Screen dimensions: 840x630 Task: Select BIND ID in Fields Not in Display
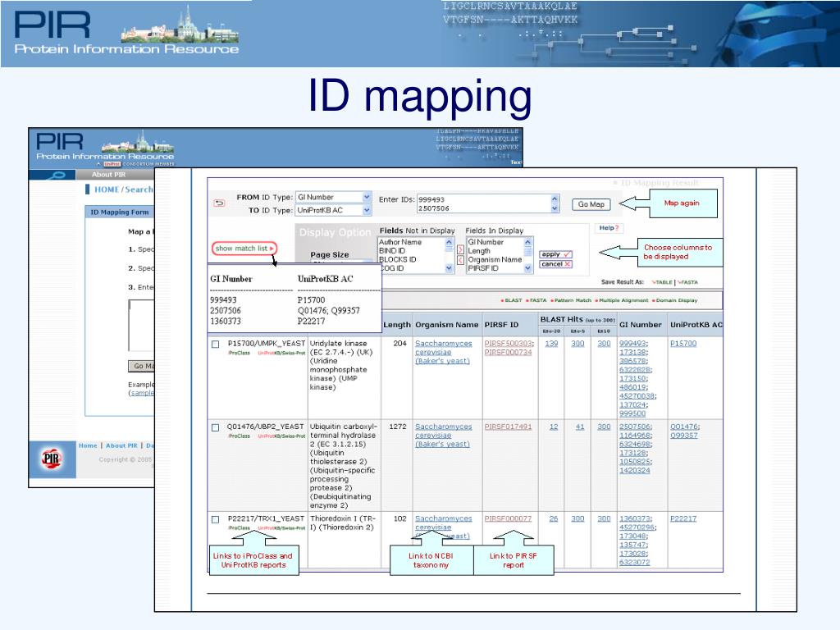click(x=392, y=251)
